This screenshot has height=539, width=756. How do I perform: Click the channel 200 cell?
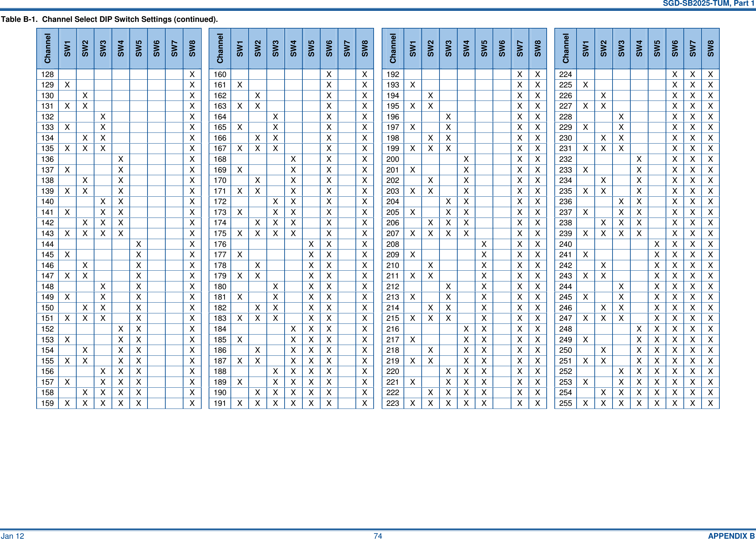[x=393, y=159]
